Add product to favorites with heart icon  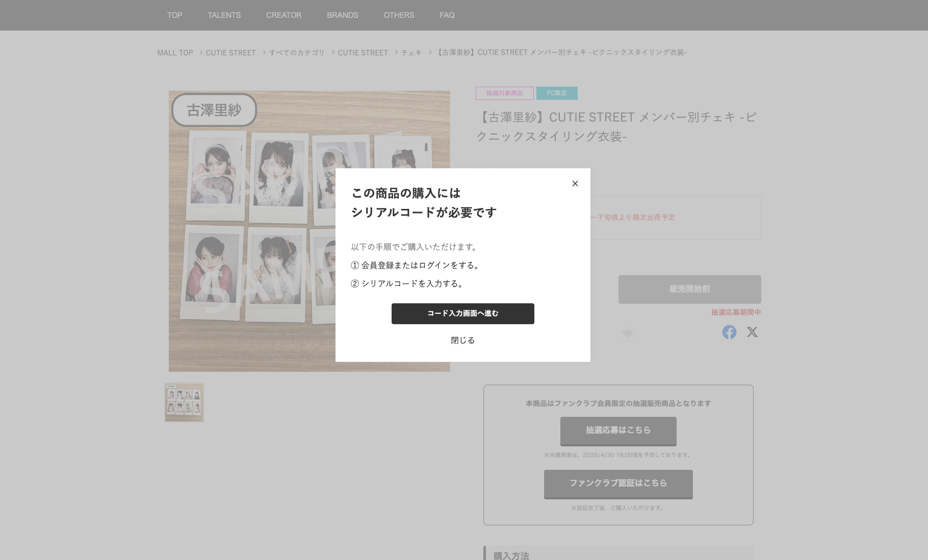click(x=627, y=334)
